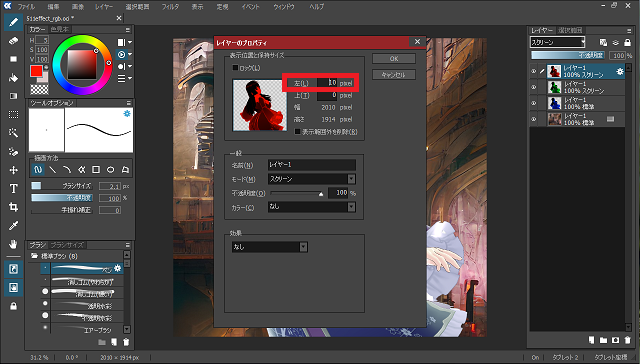
Task: Open the フィルタ menu
Action: pos(170,7)
